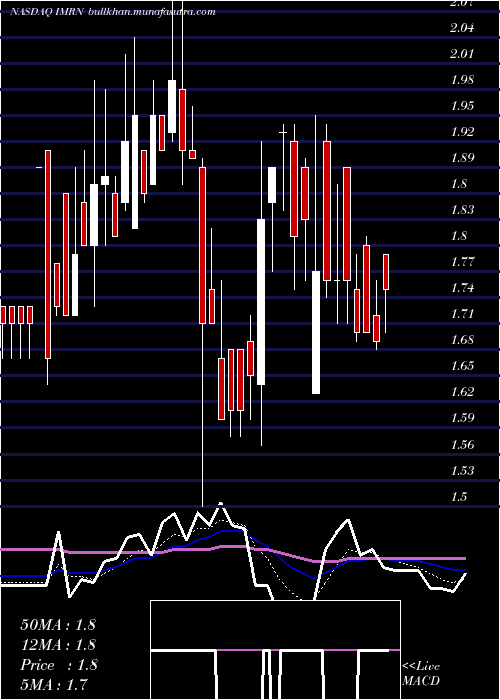Select the 1.5 price axis label
This screenshot has width=500, height=700.
458,496
